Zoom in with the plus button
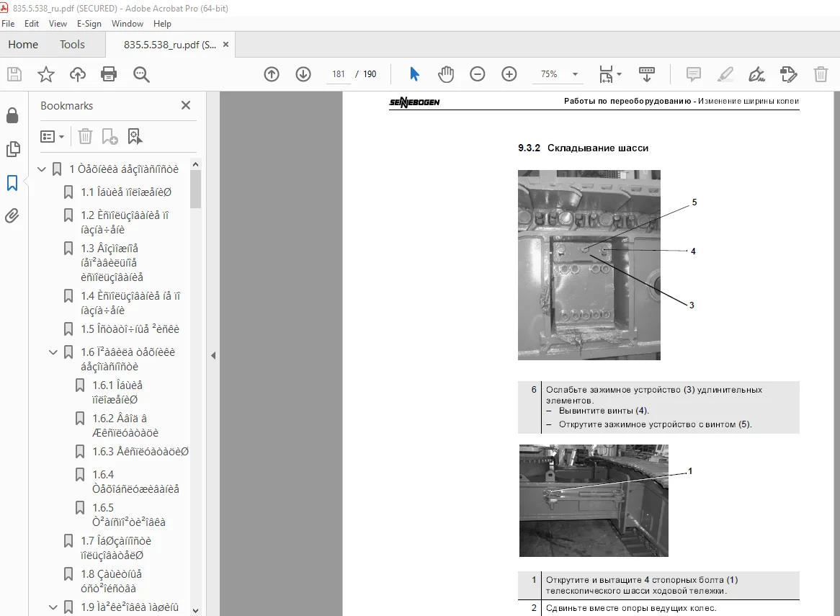Screen dimensions: 840x616 click(509, 74)
